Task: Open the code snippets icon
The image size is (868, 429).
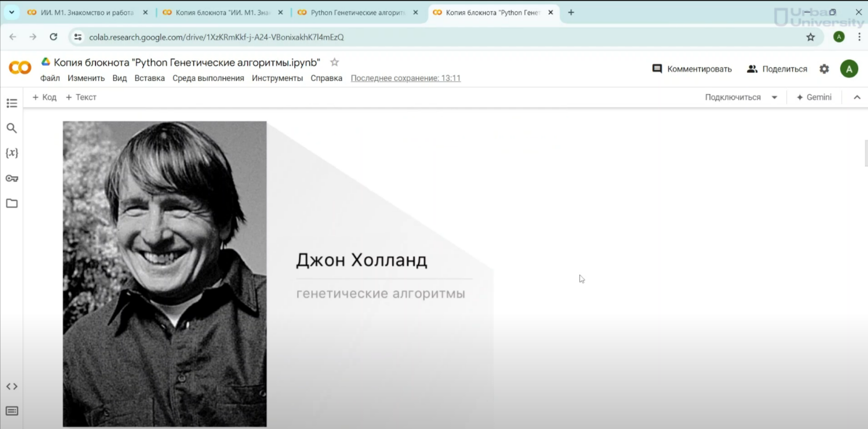Action: point(12,387)
